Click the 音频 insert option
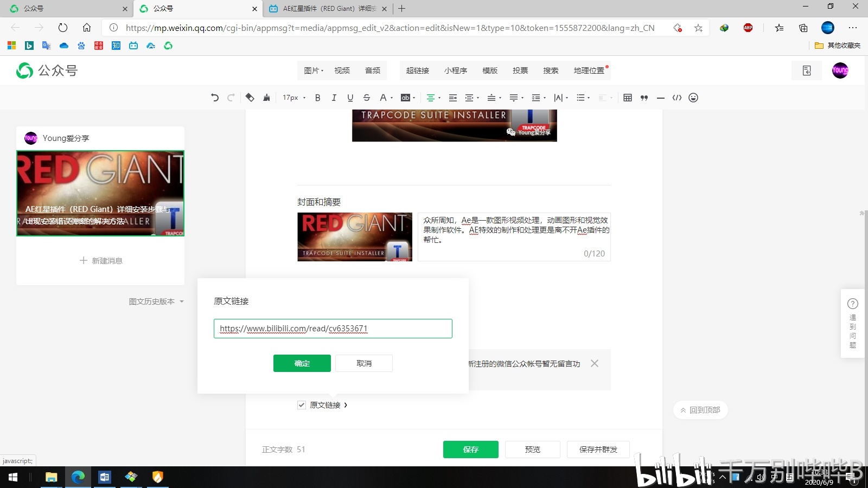 pos(373,70)
